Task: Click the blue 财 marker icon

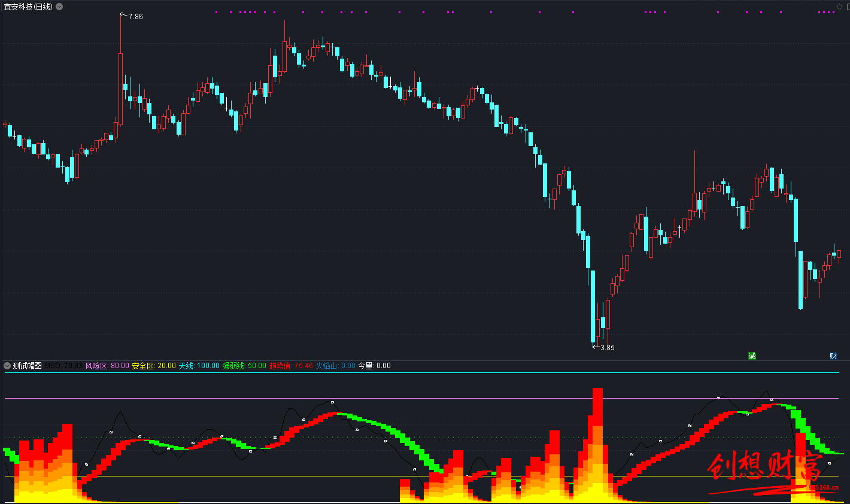Action: tap(833, 356)
